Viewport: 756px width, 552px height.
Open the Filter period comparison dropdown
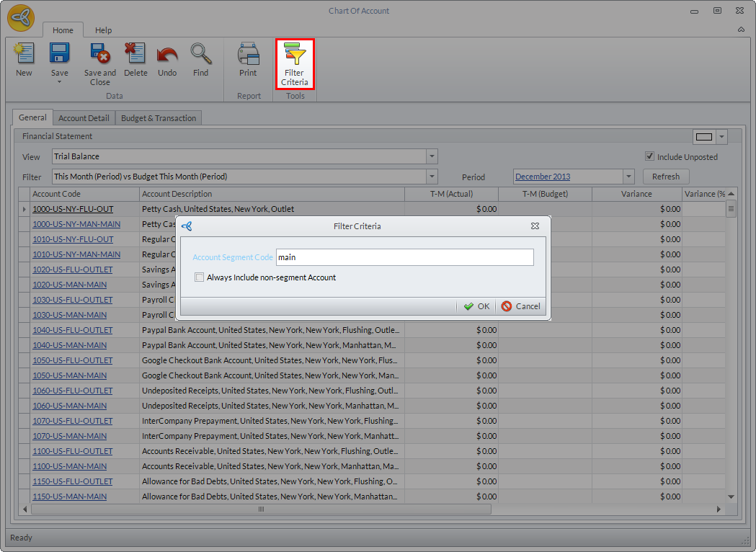(432, 177)
